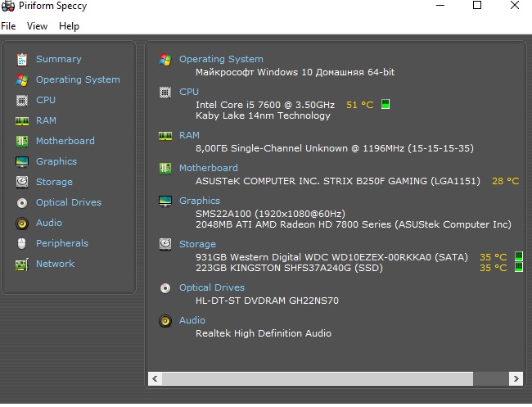The height and width of the screenshot is (407, 532).
Task: Click the Motherboard icon in main summary panel
Action: (165, 168)
